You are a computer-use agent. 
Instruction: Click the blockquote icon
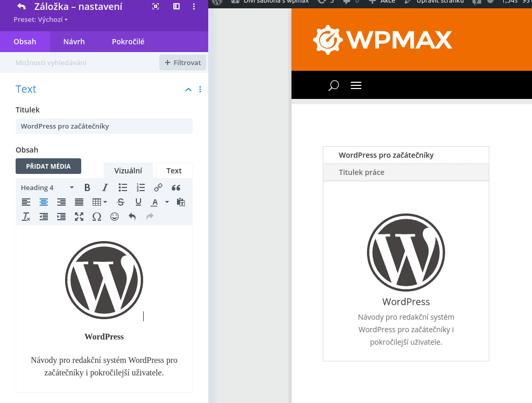coord(176,187)
